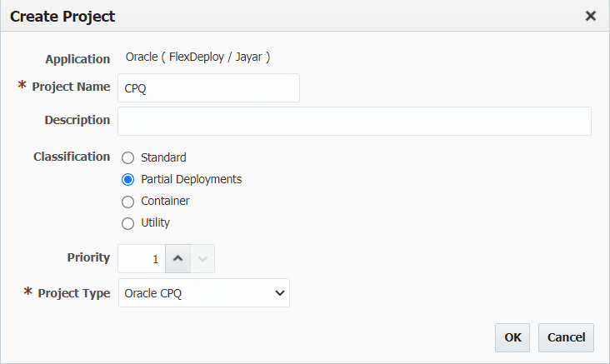
Task: Click the Application label
Action: click(x=77, y=59)
